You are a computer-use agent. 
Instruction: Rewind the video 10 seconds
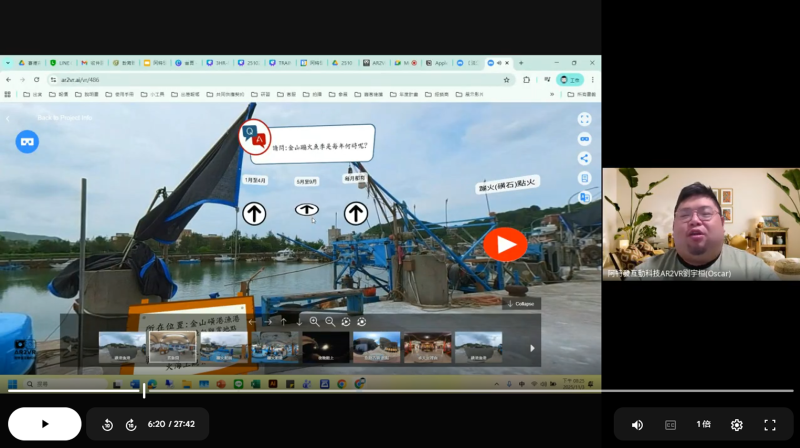pyautogui.click(x=107, y=425)
